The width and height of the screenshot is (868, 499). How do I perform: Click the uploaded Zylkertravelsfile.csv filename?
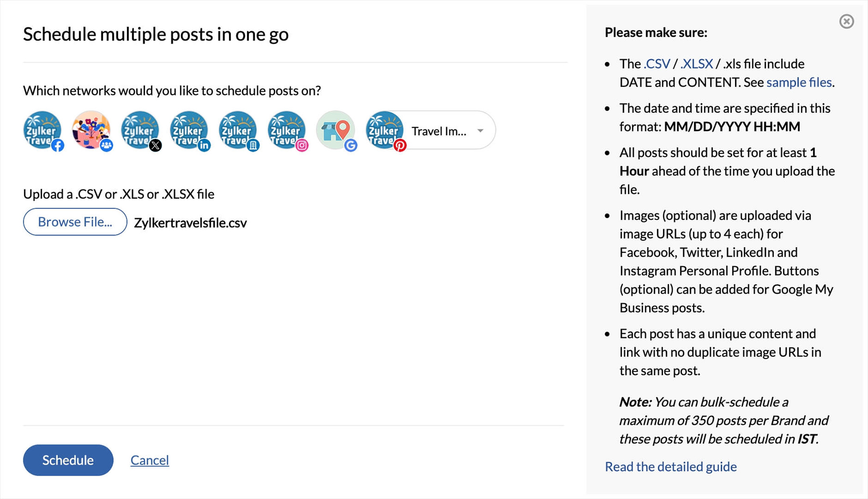click(x=190, y=223)
